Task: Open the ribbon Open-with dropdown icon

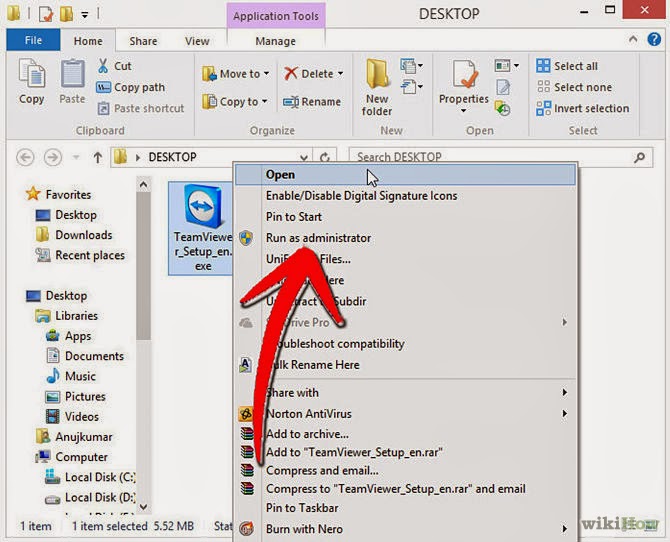Action: (x=507, y=66)
